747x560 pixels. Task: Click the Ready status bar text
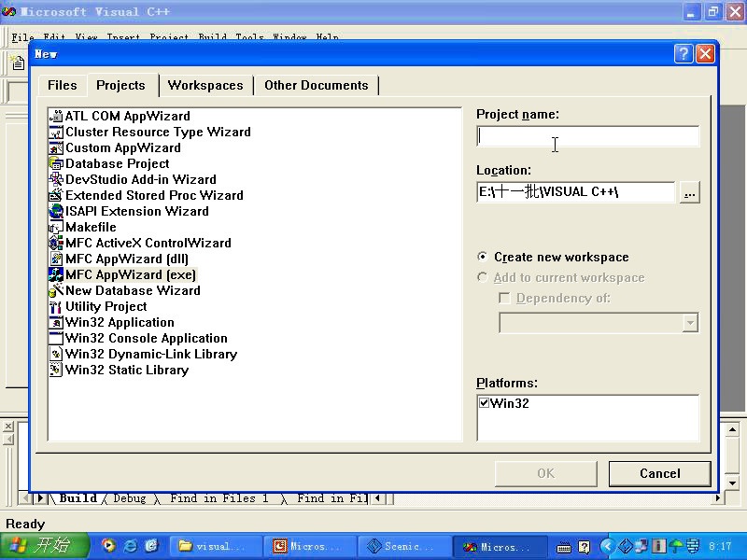pyautogui.click(x=25, y=524)
